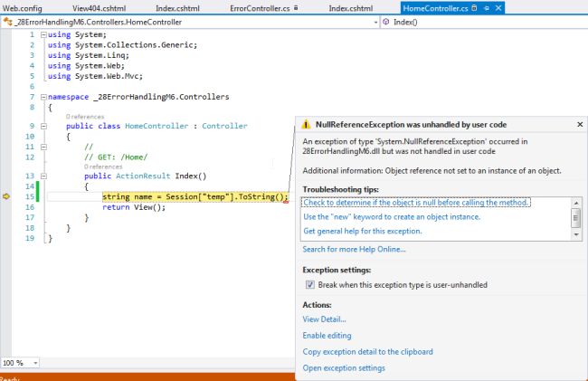
Task: Click the tips list scroll down arrow
Action: click(576, 235)
